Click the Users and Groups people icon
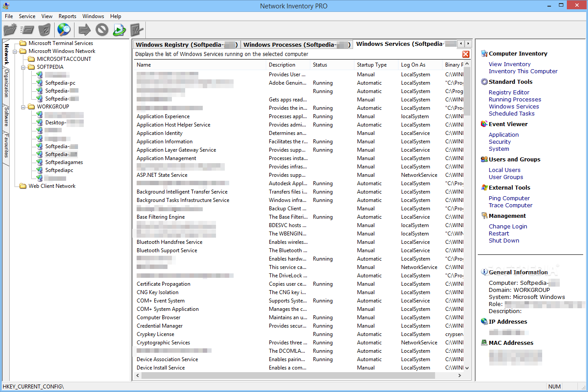This screenshot has width=588, height=392. point(484,159)
